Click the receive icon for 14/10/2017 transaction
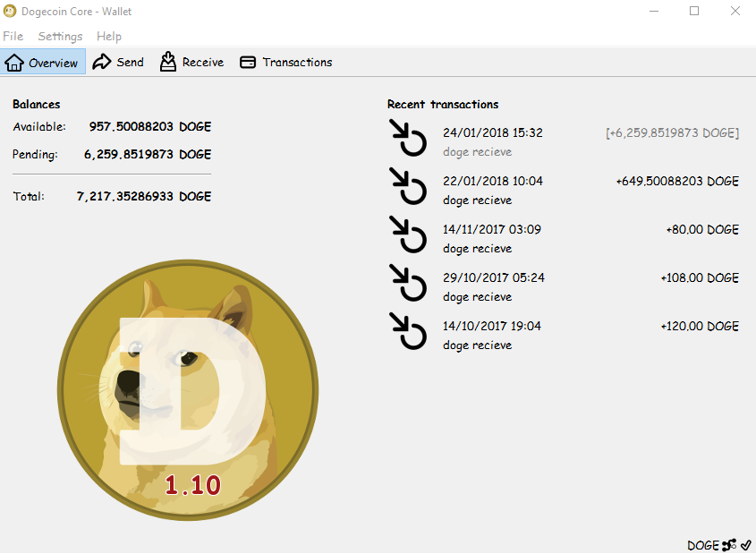Screen dimensions: 756x554 tap(408, 331)
